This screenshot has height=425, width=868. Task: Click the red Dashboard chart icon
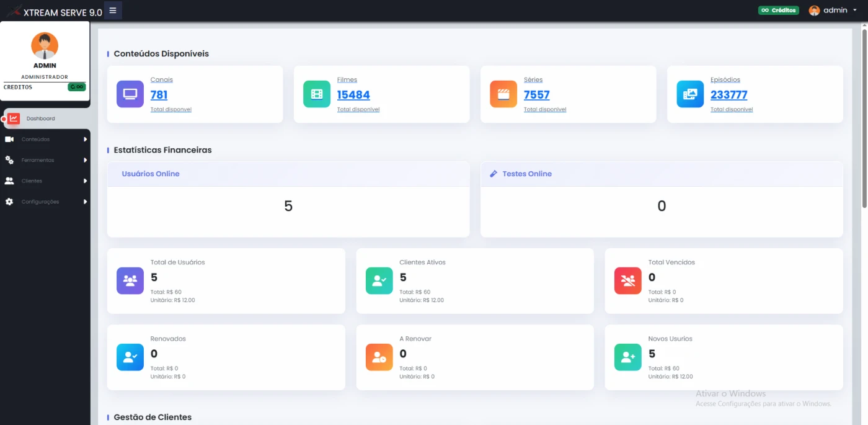14,119
